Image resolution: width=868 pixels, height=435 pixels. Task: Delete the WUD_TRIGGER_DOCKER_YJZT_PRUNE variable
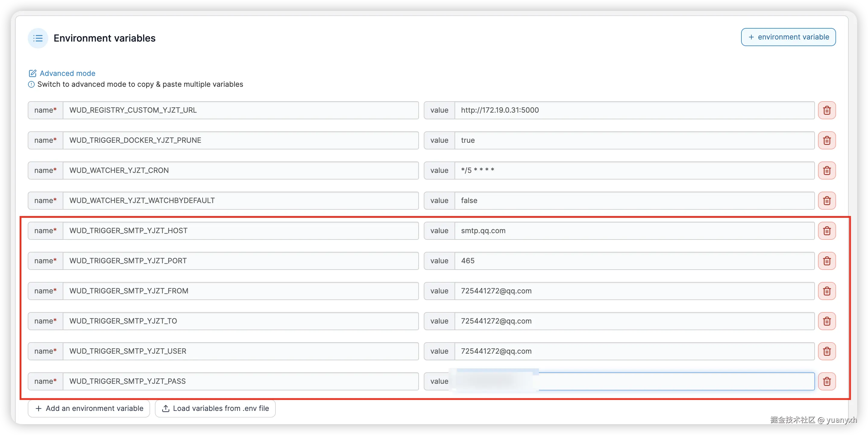827,140
